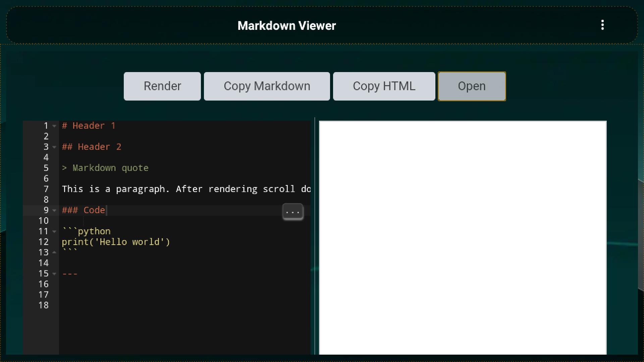Click line number 12 in the gutter
The width and height of the screenshot is (644, 362).
(43, 242)
